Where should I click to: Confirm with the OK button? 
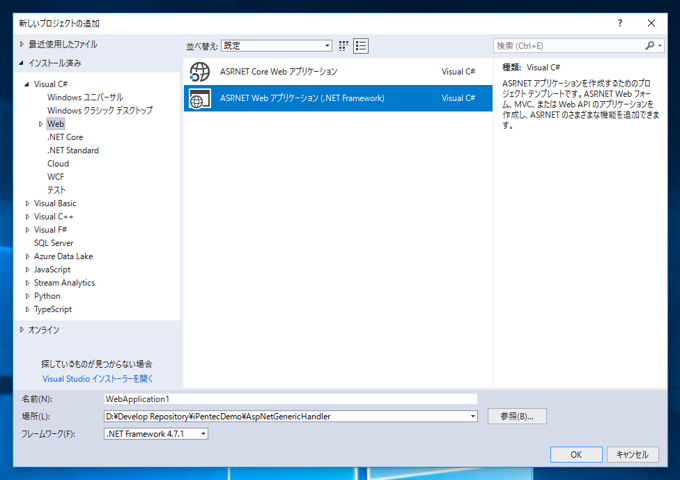tap(576, 454)
